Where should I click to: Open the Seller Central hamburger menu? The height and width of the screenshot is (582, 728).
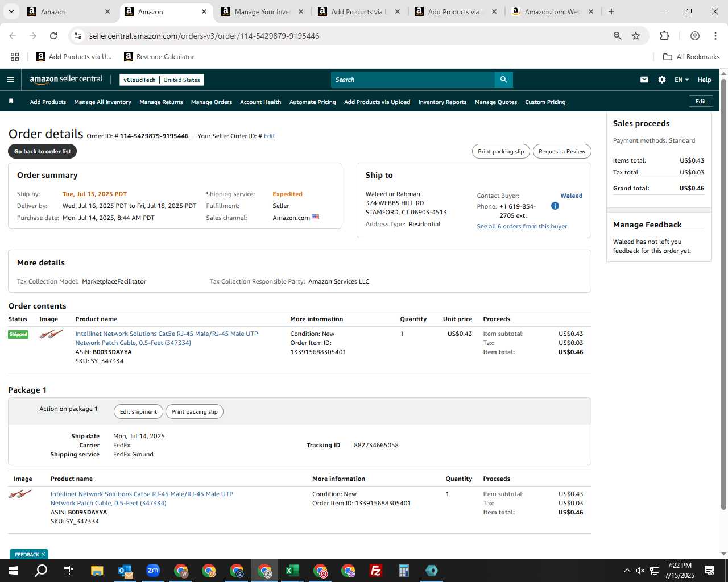point(11,80)
